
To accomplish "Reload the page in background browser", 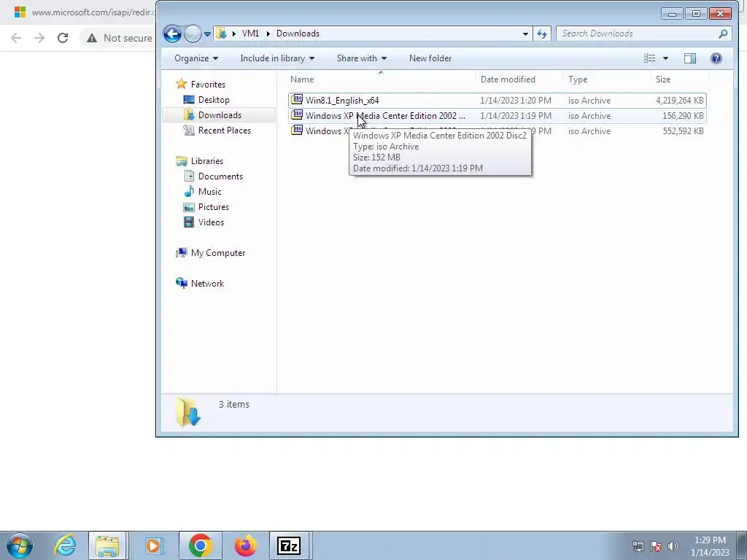I will click(63, 38).
